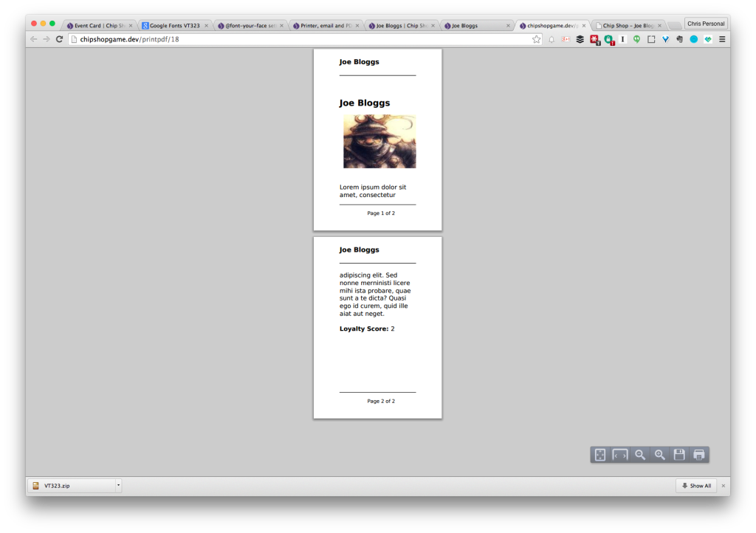The width and height of the screenshot is (756, 533).
Task: Switch to the Joe Bloggs | Chip Shop tab
Action: click(401, 26)
